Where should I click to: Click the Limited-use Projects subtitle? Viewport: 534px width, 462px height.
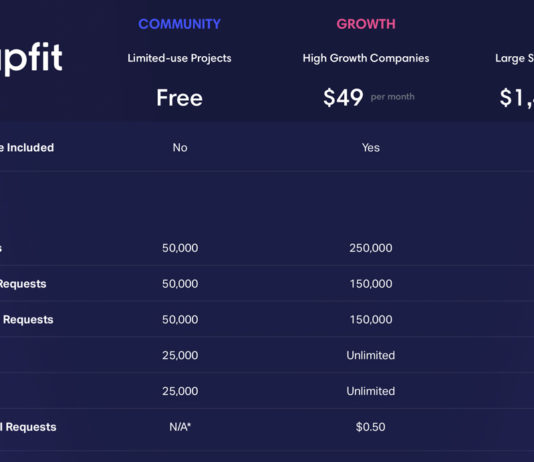coord(179,58)
